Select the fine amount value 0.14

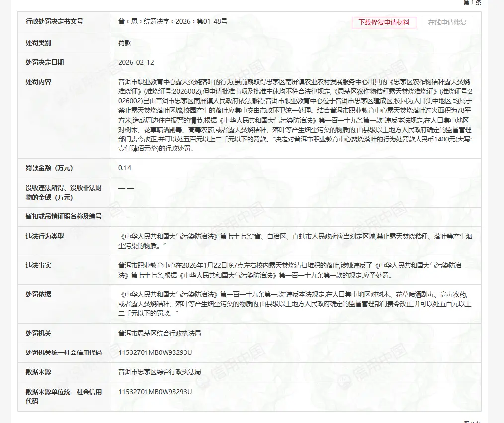[x=125, y=168]
